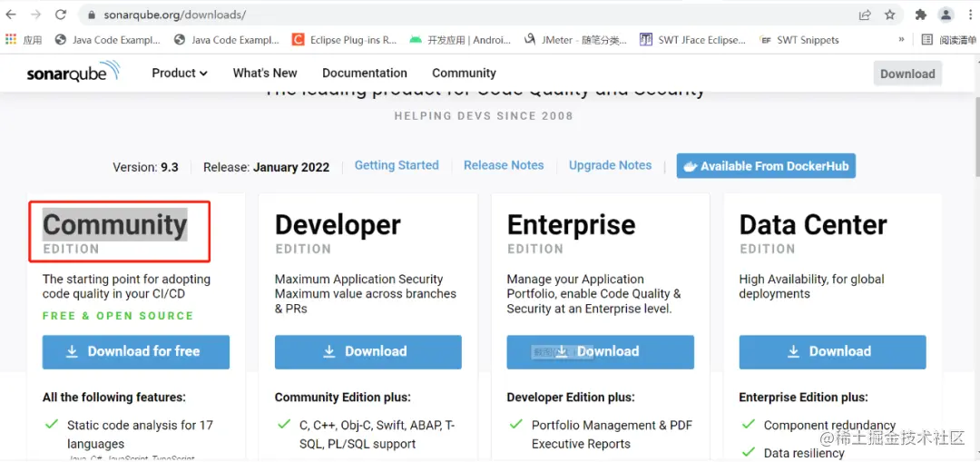Open the Release Notes link
The image size is (980, 462).
[x=504, y=166]
